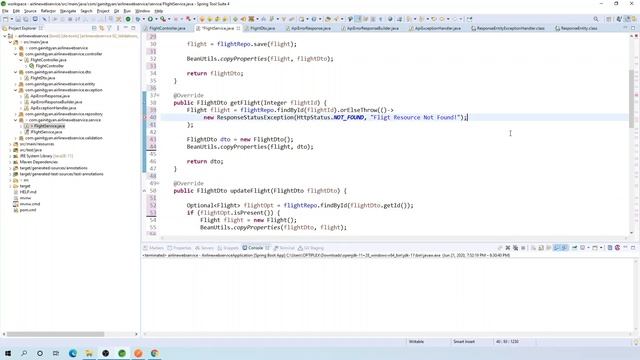Toggle Scroll Lock in Console toolbar
This screenshot has width=640, height=360.
(541, 248)
